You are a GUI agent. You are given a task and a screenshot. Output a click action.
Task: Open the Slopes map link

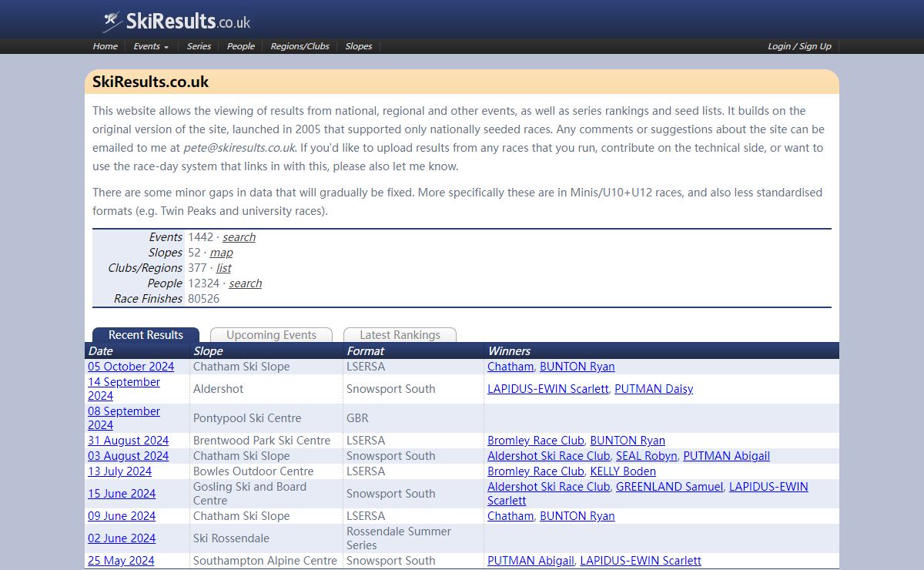[x=221, y=253]
